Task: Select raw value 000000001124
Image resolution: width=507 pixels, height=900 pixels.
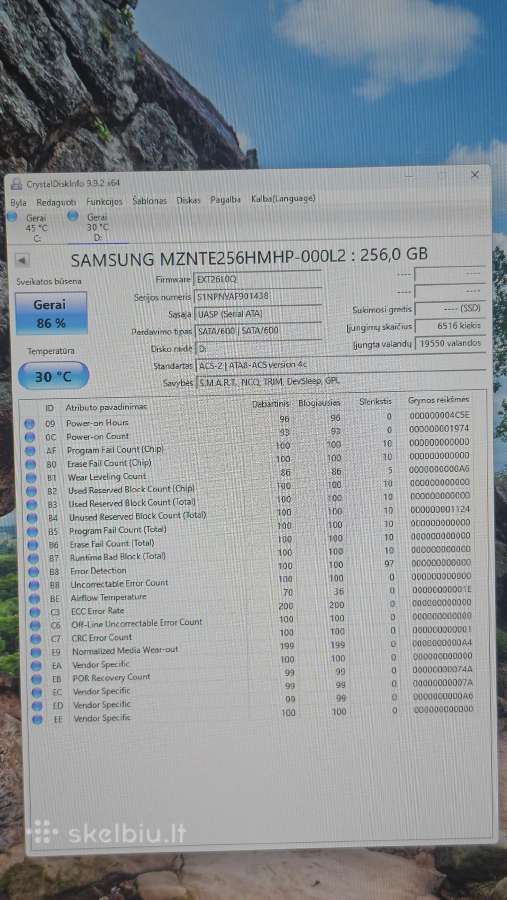Action: tap(440, 509)
